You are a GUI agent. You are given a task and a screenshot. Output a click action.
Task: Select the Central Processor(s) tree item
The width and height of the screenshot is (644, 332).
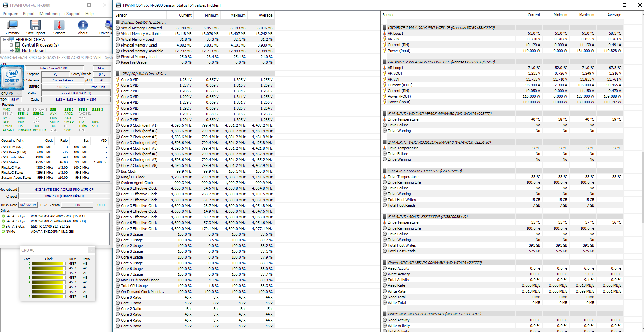[40, 45]
